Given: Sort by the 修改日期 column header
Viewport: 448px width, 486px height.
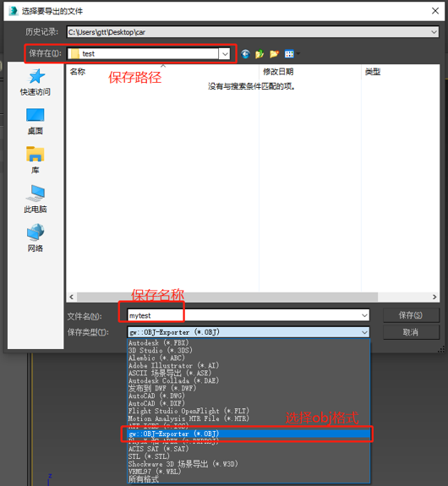Looking at the screenshot, I should pyautogui.click(x=278, y=72).
